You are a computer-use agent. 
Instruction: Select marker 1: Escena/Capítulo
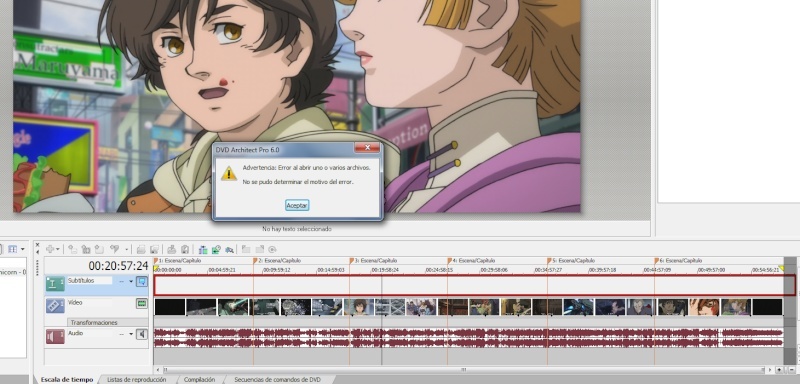[177, 261]
